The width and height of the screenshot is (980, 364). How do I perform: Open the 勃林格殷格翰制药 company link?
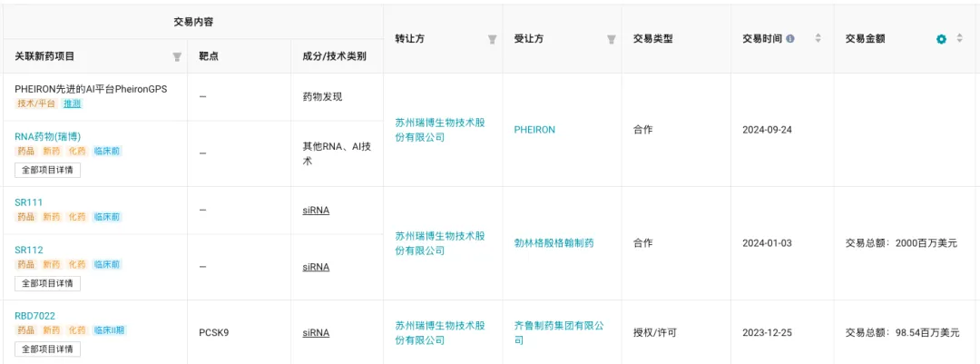click(x=554, y=243)
